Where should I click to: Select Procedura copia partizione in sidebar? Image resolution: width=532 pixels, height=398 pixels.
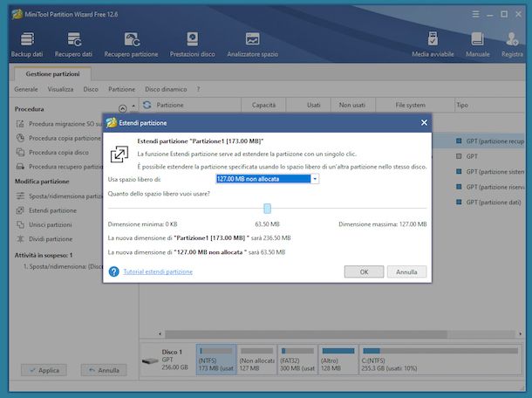(58, 138)
